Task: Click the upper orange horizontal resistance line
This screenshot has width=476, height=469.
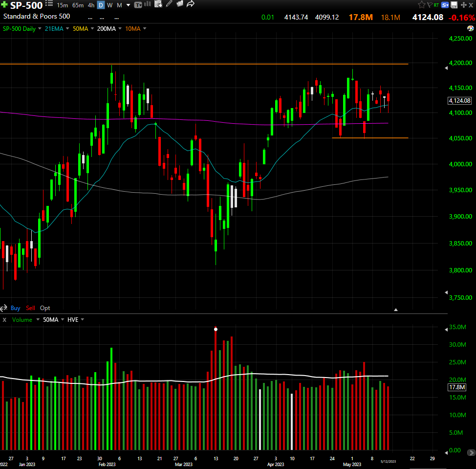Action: tap(204, 64)
